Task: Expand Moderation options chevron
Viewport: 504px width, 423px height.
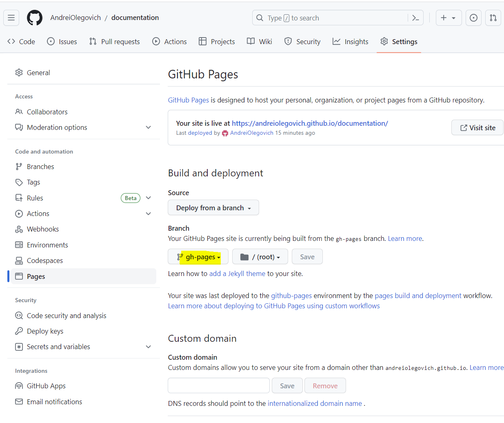Action: coord(149,127)
